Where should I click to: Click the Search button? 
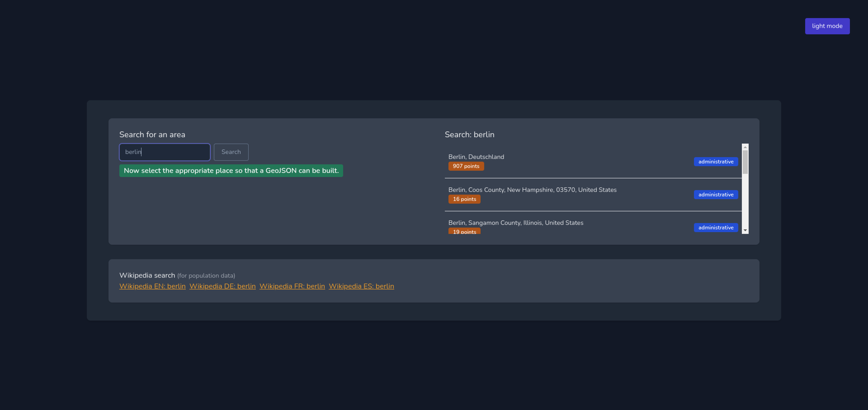point(231,152)
